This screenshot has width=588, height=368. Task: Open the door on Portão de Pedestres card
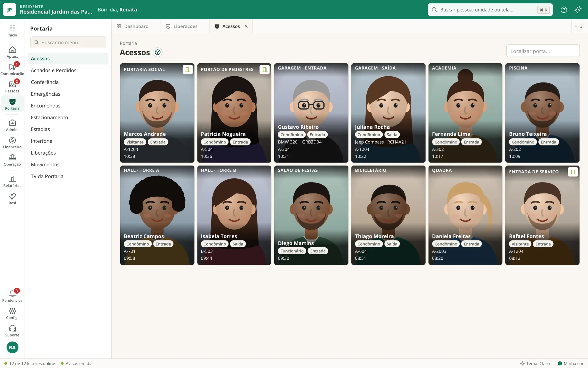click(x=265, y=70)
